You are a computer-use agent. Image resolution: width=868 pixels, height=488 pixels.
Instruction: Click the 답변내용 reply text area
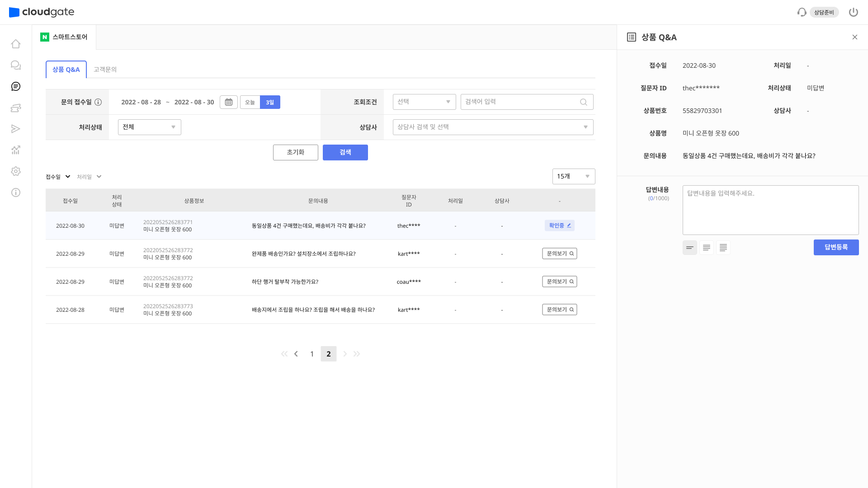(x=770, y=210)
